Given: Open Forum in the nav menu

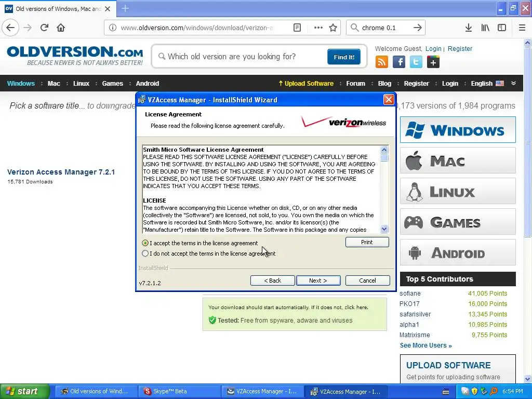Looking at the screenshot, I should coord(355,84).
